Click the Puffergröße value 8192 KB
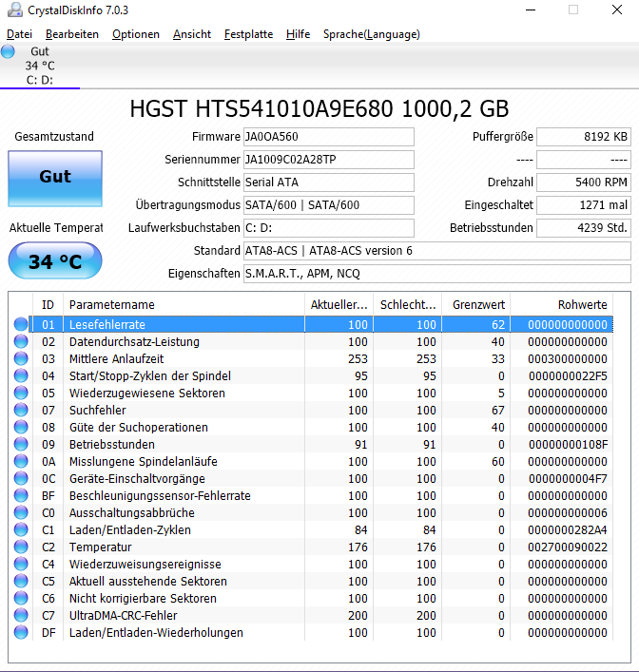 point(584,137)
